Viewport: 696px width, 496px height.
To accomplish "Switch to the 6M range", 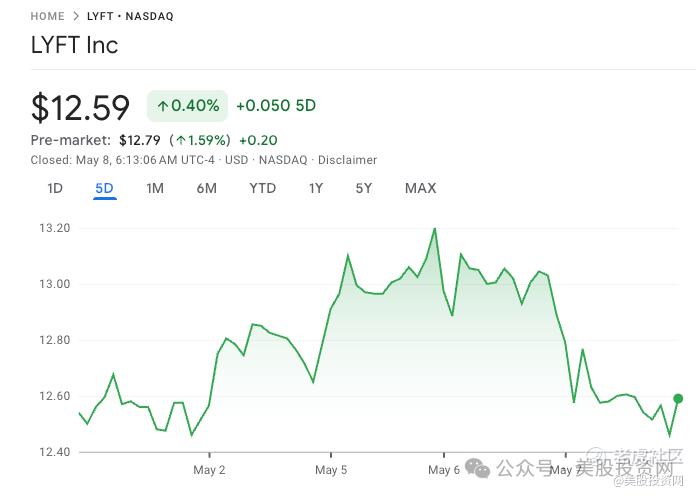I will click(206, 188).
